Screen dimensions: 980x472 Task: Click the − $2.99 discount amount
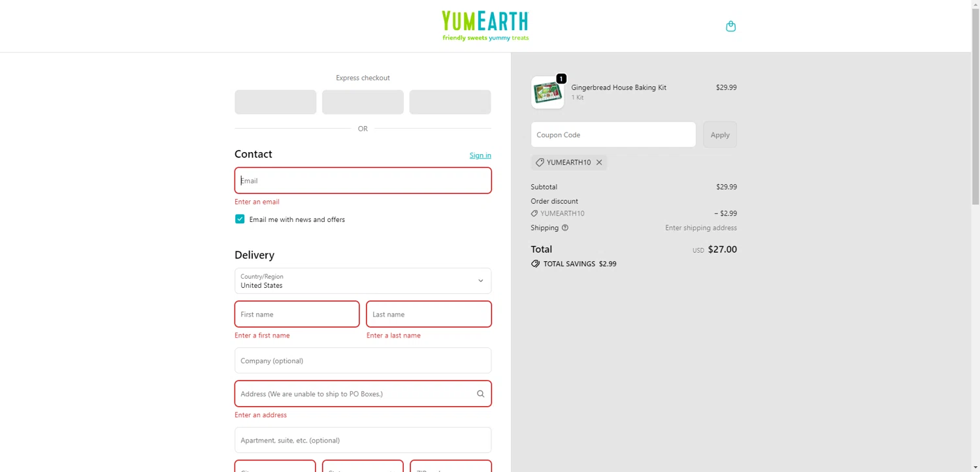tap(725, 213)
